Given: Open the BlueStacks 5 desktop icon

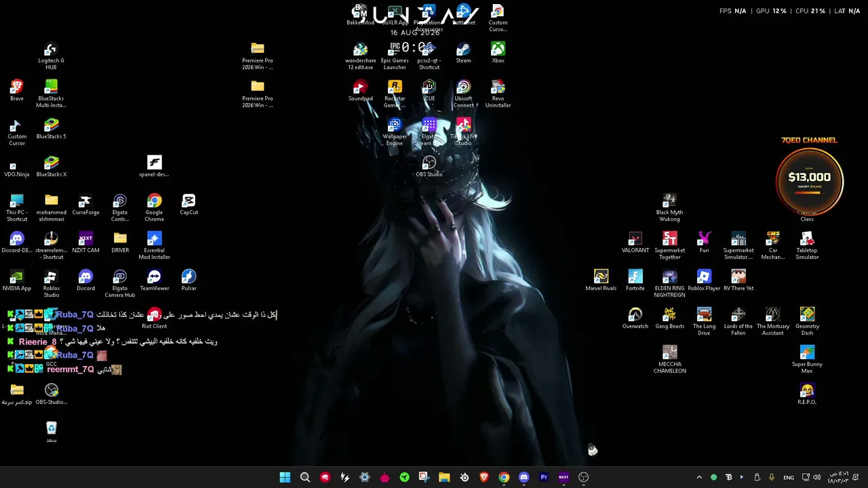Looking at the screenshot, I should tap(51, 129).
